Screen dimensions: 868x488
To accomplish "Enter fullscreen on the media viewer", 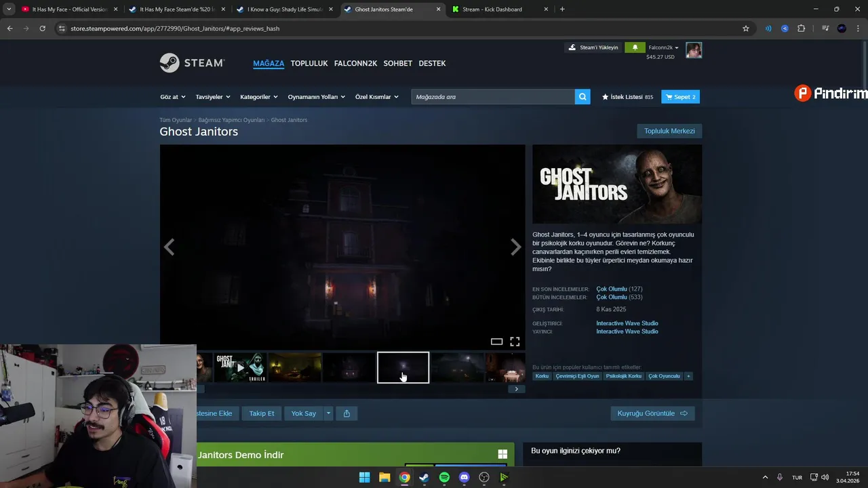I will [515, 342].
